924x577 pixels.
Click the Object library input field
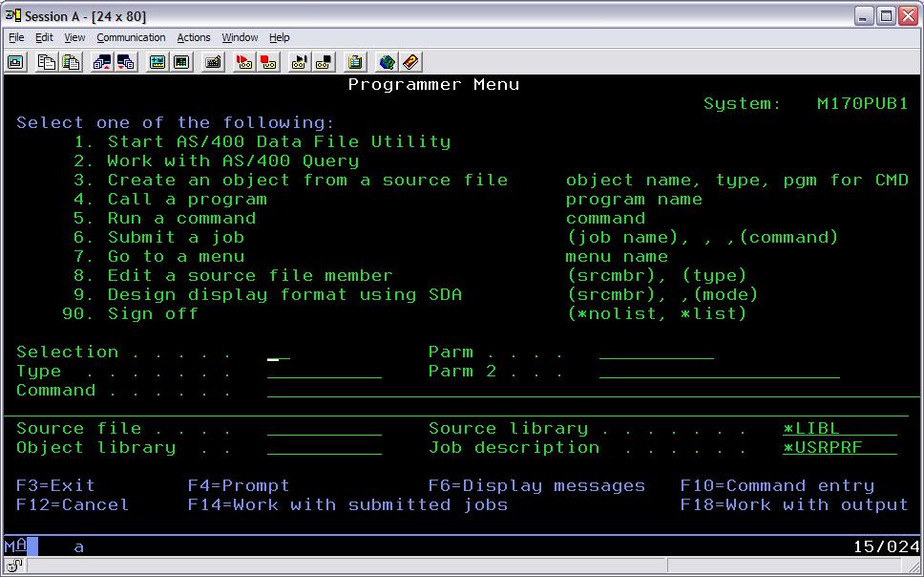click(325, 448)
